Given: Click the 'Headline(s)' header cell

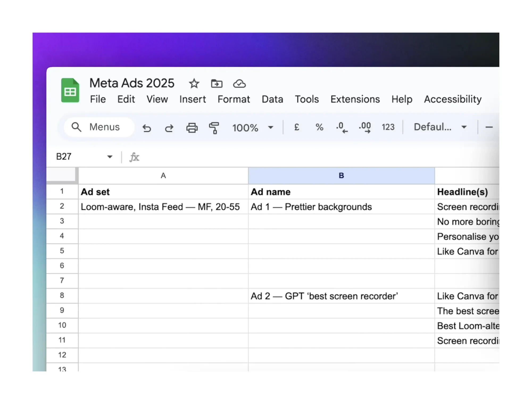Looking at the screenshot, I should click(467, 192).
